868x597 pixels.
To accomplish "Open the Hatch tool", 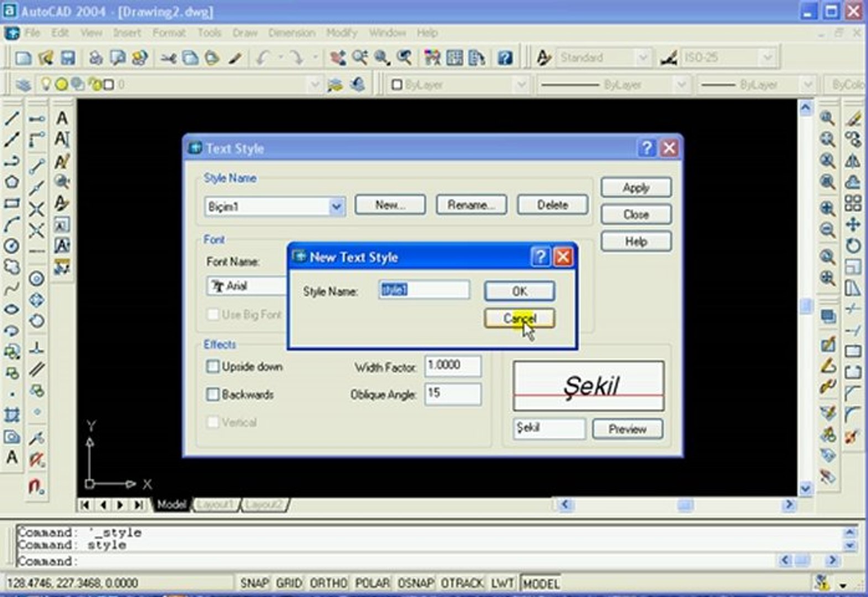I will pos(12,415).
